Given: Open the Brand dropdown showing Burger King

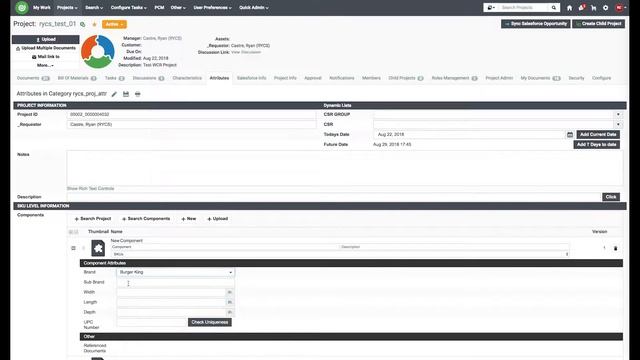Looking at the screenshot, I should [176, 272].
